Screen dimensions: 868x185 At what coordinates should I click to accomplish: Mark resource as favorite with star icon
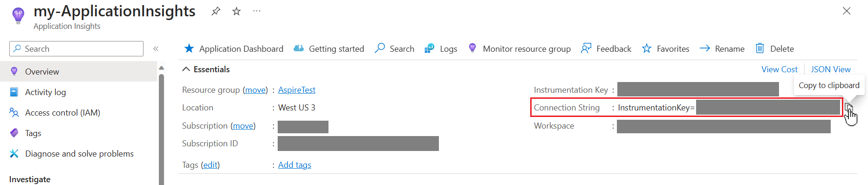tap(237, 11)
